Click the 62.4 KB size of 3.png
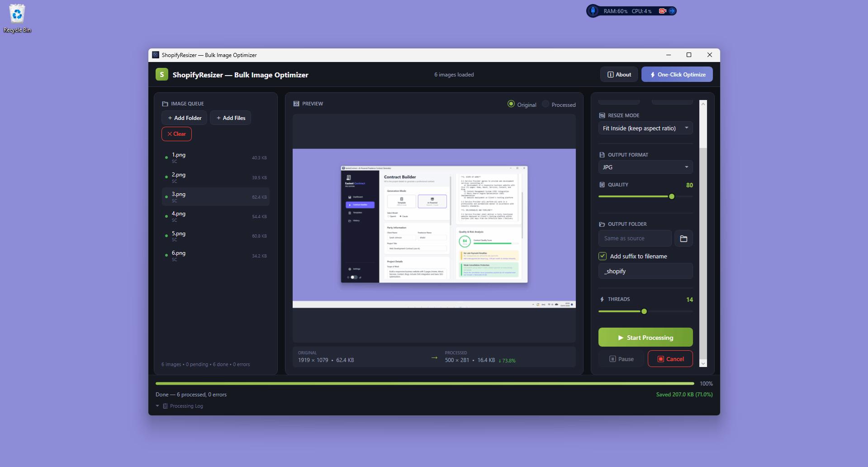868x467 pixels. tap(259, 197)
